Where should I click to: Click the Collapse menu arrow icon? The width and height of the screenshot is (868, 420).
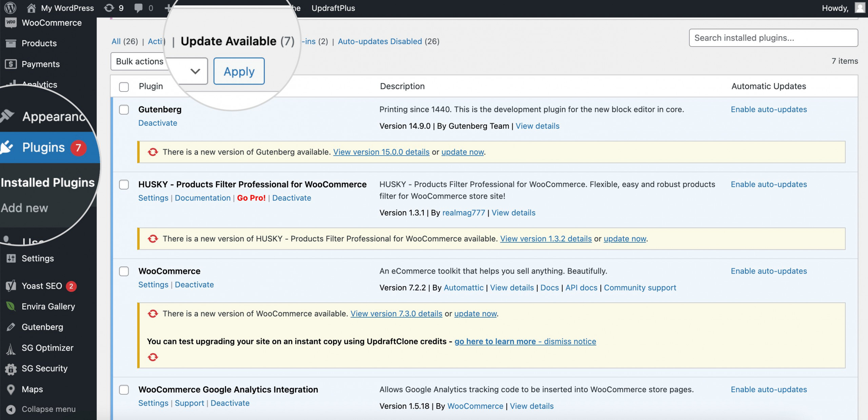(x=11, y=409)
